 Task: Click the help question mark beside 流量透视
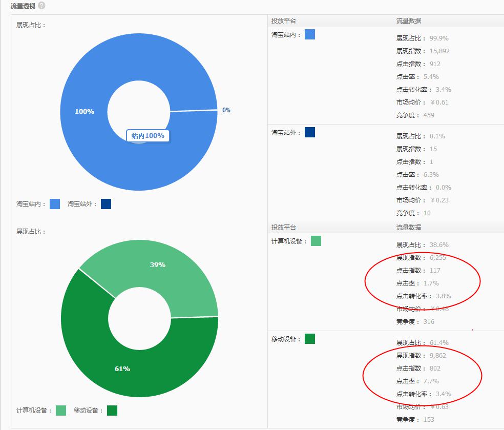[x=41, y=6]
